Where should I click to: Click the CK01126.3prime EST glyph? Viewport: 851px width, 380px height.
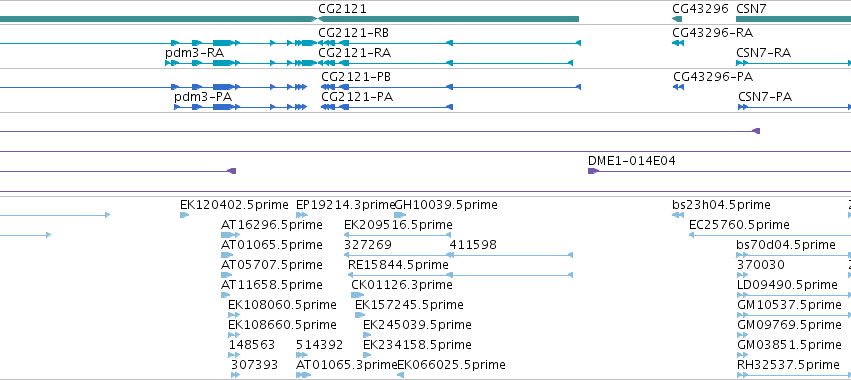point(357,295)
